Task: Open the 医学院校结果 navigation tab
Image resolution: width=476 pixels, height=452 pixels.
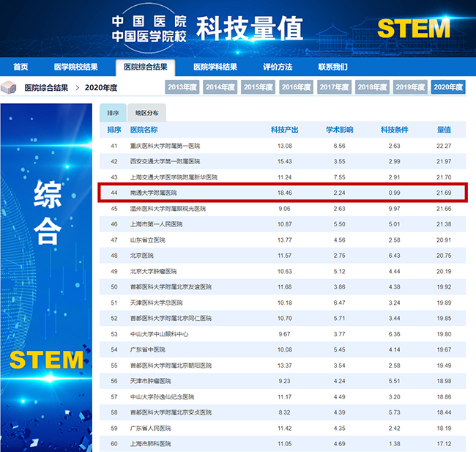Action: pyautogui.click(x=76, y=67)
